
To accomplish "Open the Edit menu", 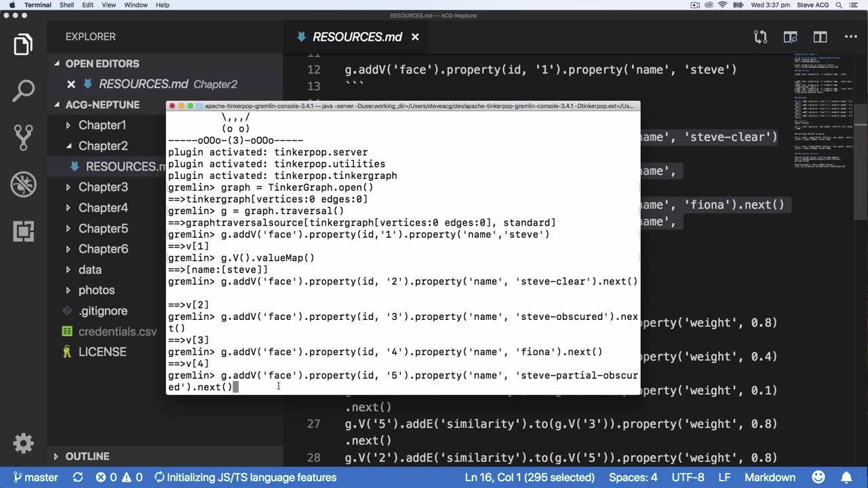I will tap(88, 5).
